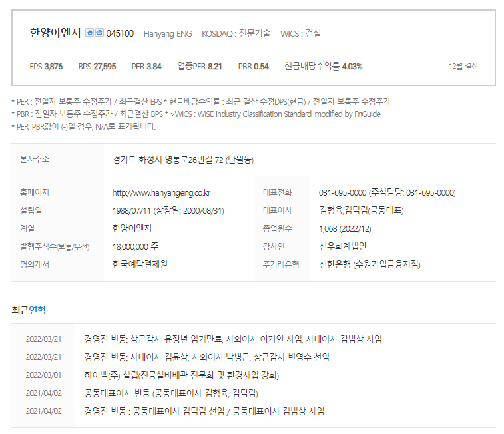
Task: Click the 업종PER 8.21 value
Action: point(200,66)
